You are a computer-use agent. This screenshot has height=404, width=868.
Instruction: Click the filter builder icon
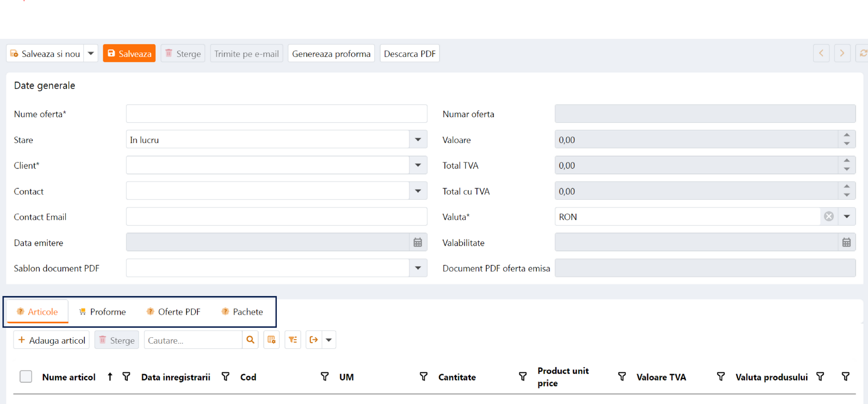(293, 340)
